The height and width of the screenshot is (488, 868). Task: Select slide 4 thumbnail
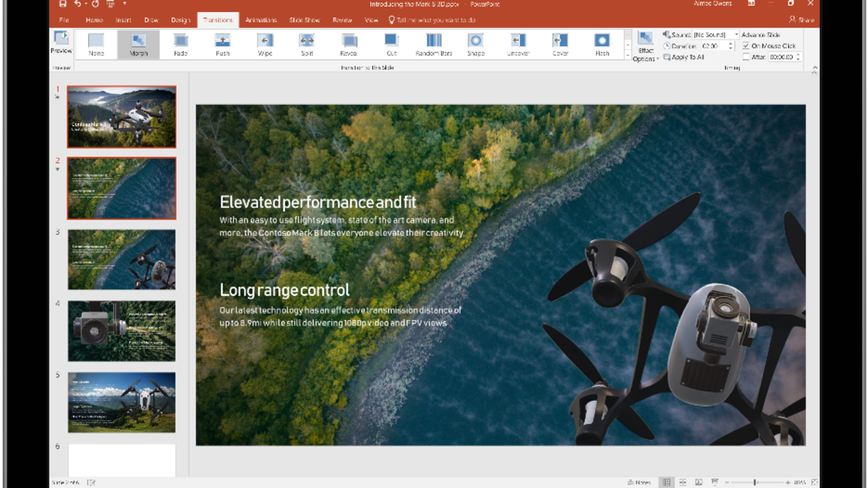click(121, 331)
